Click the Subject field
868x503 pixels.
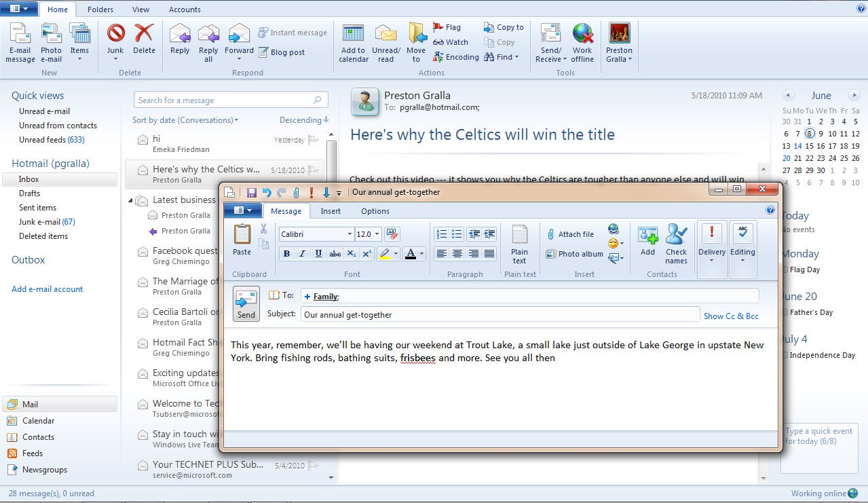coord(499,315)
